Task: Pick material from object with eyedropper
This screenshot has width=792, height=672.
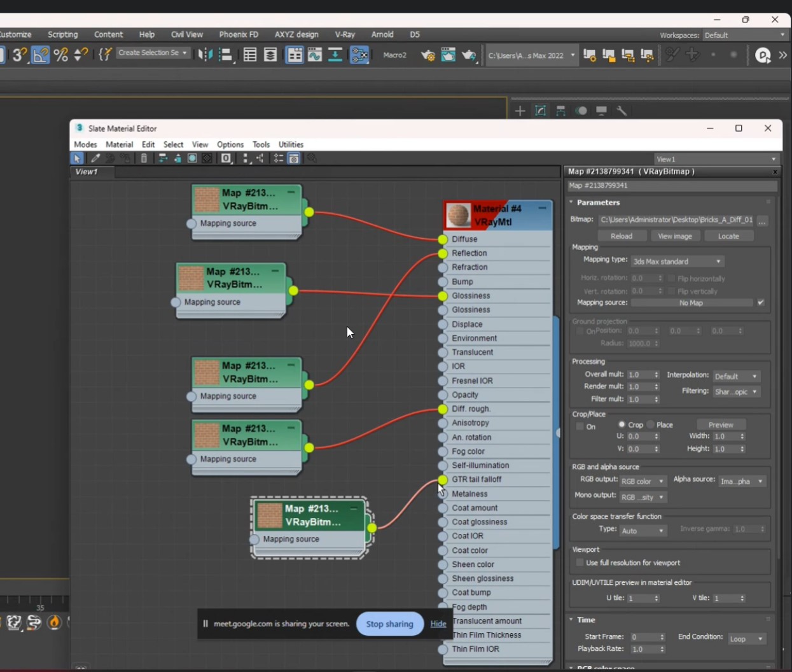Action: point(95,158)
